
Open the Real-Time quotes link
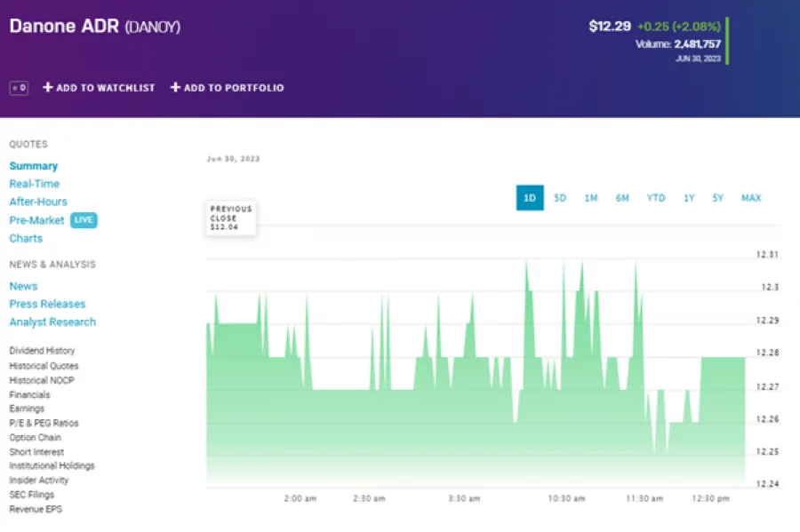coord(34,184)
